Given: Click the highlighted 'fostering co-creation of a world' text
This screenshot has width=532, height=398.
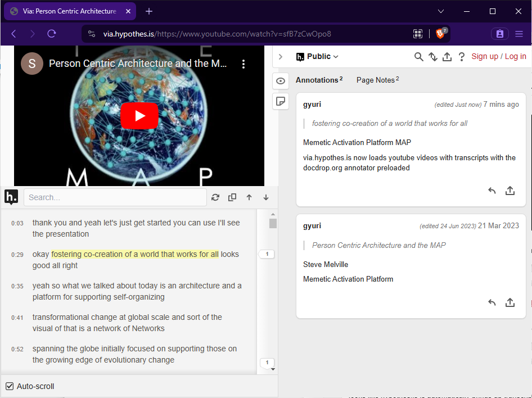Looking at the screenshot, I should [x=135, y=254].
